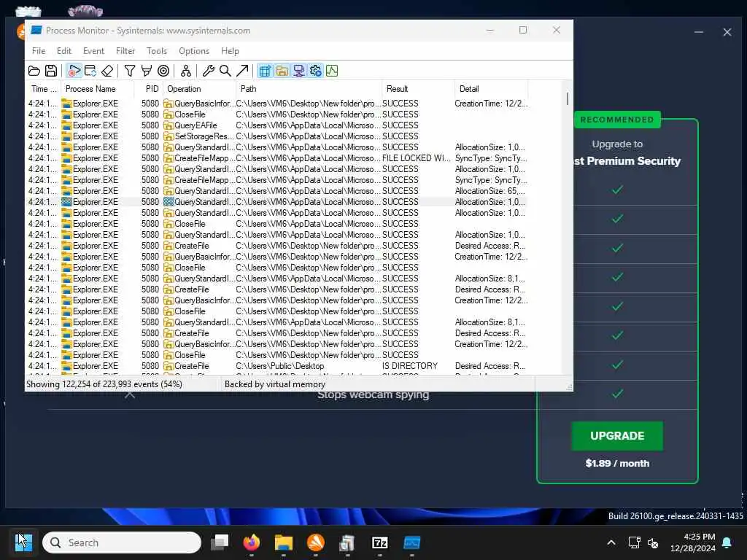Viewport: 747px width, 560px height.
Task: Toggle Show Registry Activity
Action: click(265, 71)
